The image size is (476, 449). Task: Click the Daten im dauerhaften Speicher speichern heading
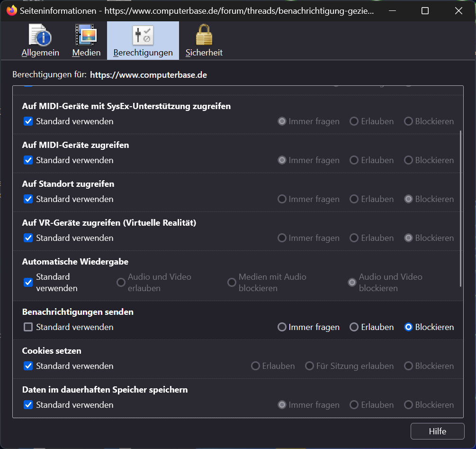pyautogui.click(x=105, y=390)
